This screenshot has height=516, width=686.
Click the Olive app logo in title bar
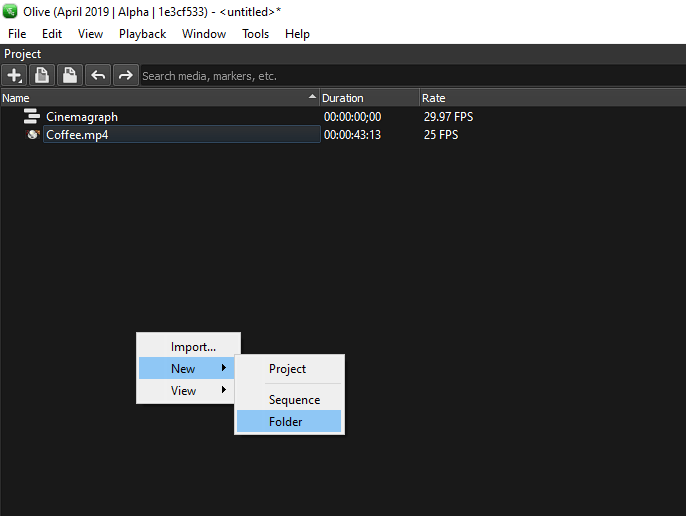click(10, 11)
